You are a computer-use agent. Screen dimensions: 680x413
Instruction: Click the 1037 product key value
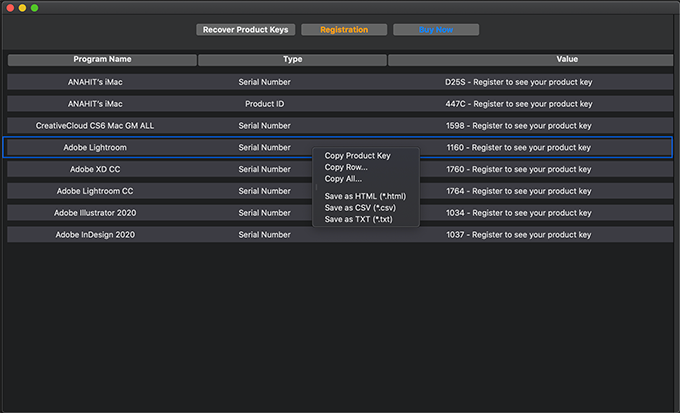(x=519, y=235)
